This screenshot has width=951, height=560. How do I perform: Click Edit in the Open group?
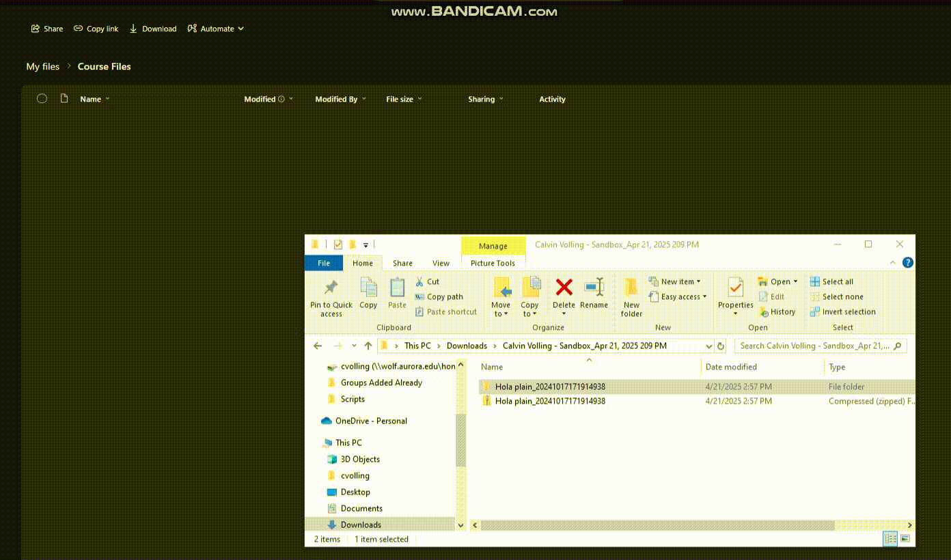tap(771, 296)
